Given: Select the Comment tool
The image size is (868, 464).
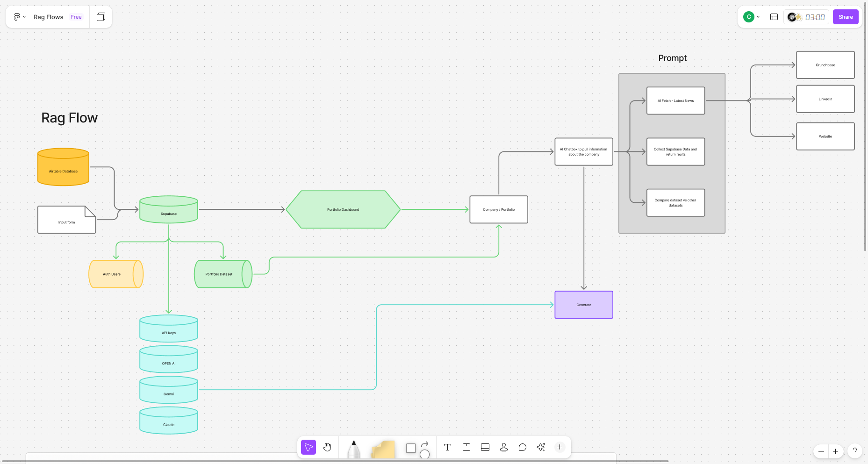Looking at the screenshot, I should (523, 447).
